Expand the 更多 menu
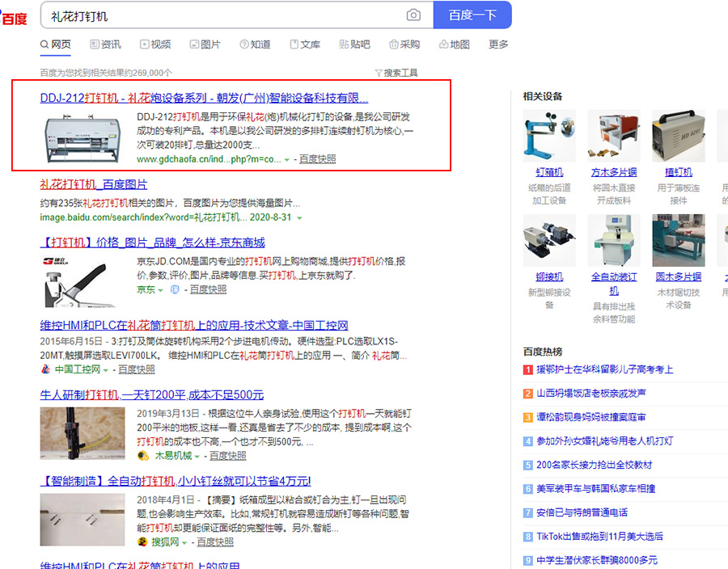Screen dimensions: 728x569 498,44
